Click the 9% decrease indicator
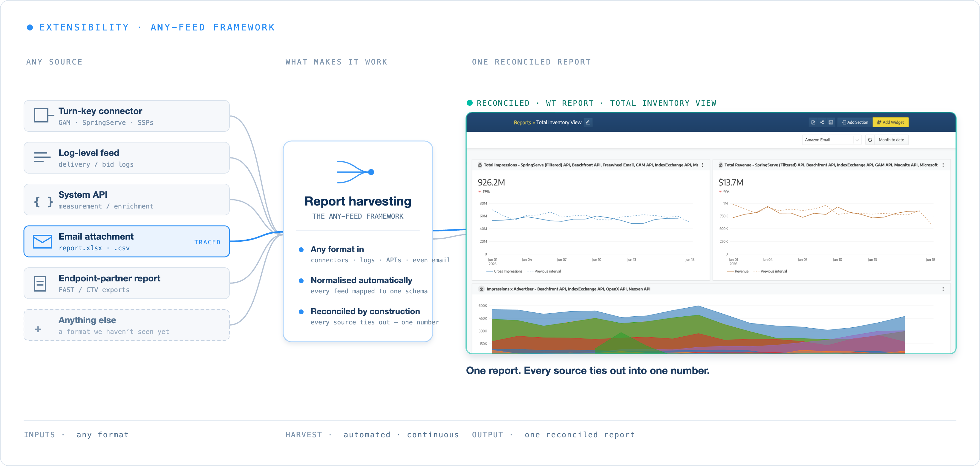This screenshot has width=980, height=466. click(x=724, y=192)
